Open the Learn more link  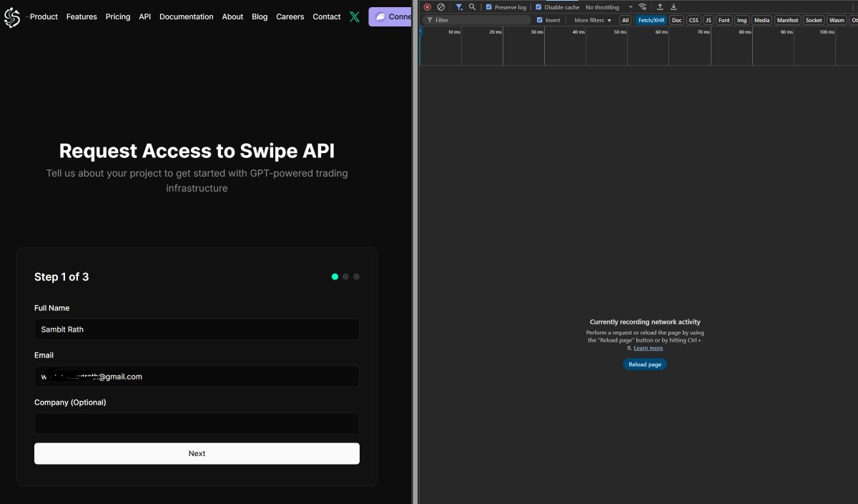pyautogui.click(x=648, y=348)
